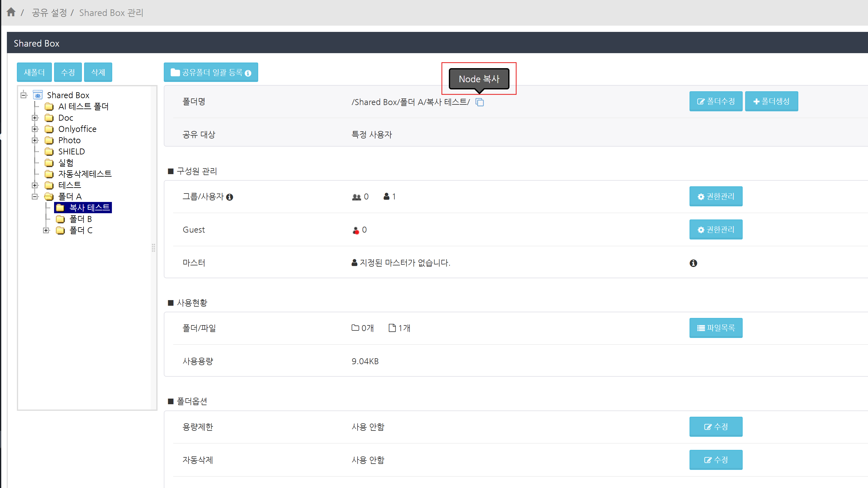This screenshot has width=868, height=488.
Task: Expand the Photo folder node
Action: [35, 140]
